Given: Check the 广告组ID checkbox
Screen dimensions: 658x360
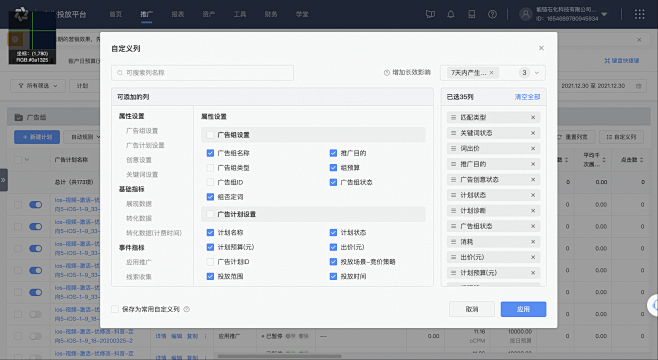Looking at the screenshot, I should pyautogui.click(x=210, y=183).
